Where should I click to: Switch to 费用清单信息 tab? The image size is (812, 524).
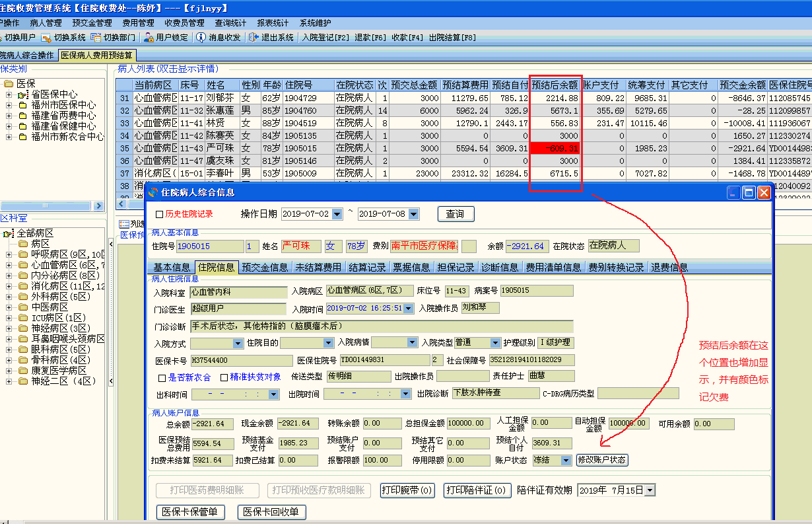point(553,268)
